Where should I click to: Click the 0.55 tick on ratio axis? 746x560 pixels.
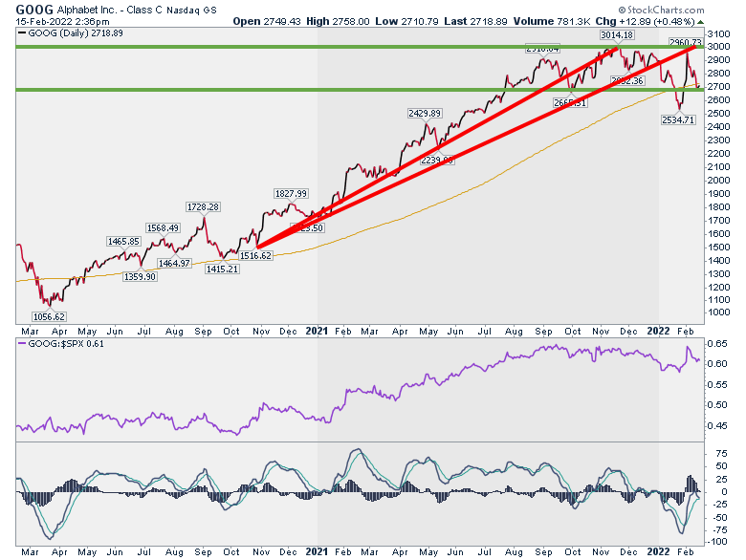717,384
